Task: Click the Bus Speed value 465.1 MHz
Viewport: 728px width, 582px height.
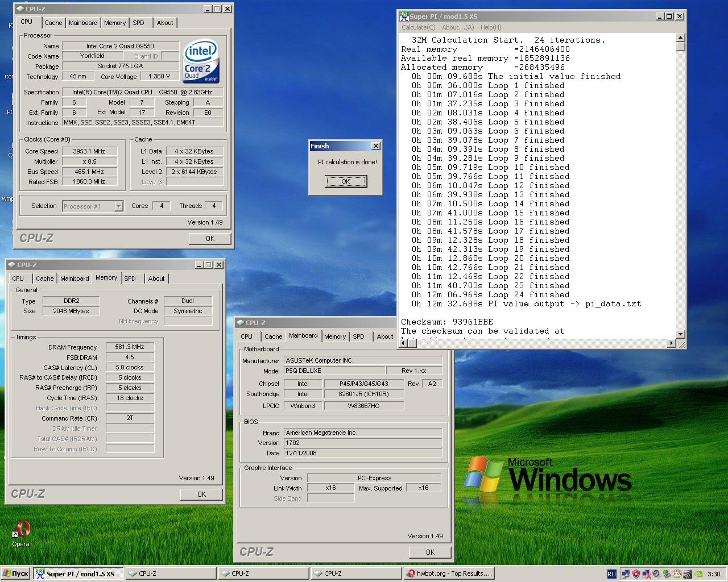Action: tap(89, 172)
